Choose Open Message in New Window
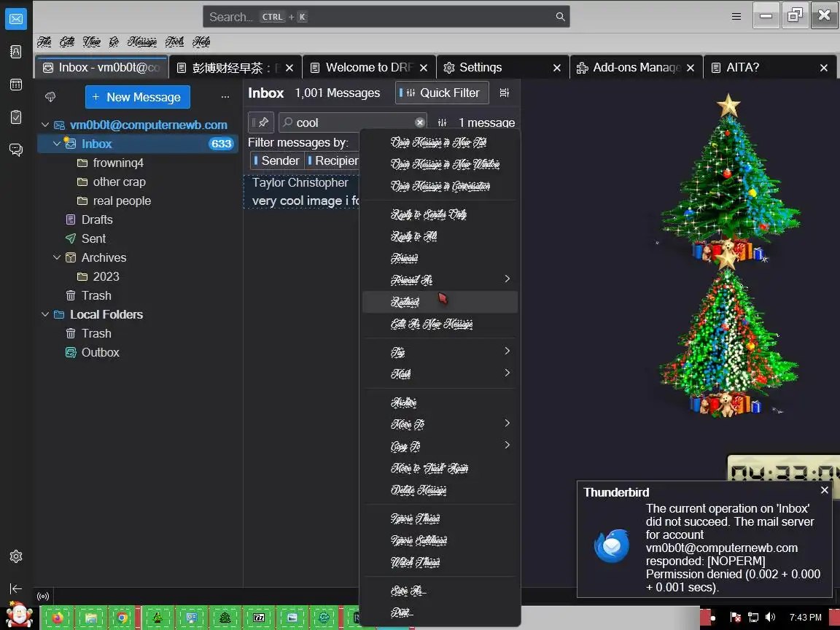 click(440, 165)
